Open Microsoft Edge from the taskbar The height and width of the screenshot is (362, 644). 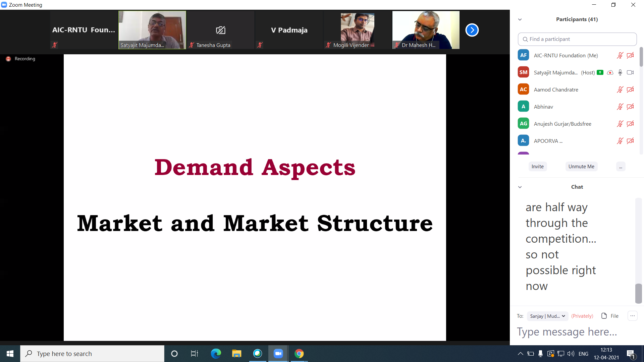click(x=216, y=354)
